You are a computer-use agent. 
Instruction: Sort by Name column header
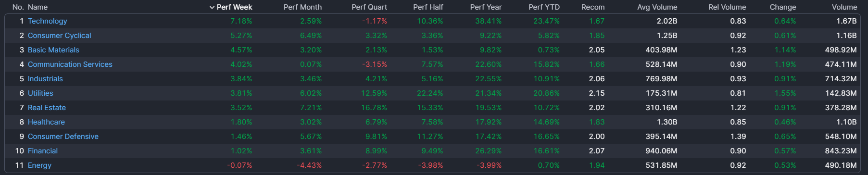[38, 7]
